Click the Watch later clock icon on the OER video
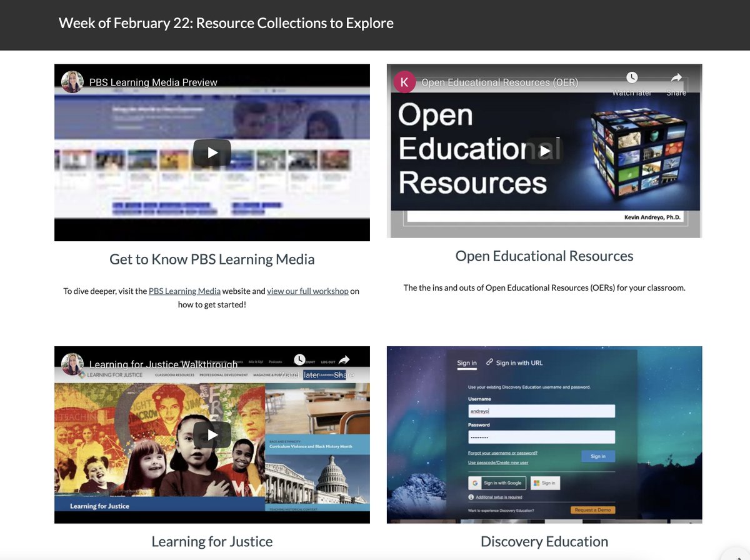Image resolution: width=750 pixels, height=560 pixels. click(632, 77)
